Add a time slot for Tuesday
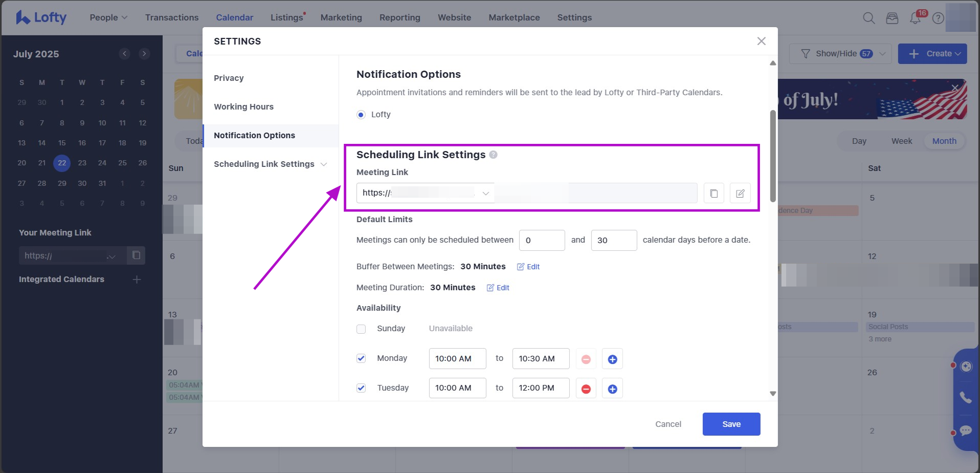Image resolution: width=980 pixels, height=473 pixels. pos(612,389)
